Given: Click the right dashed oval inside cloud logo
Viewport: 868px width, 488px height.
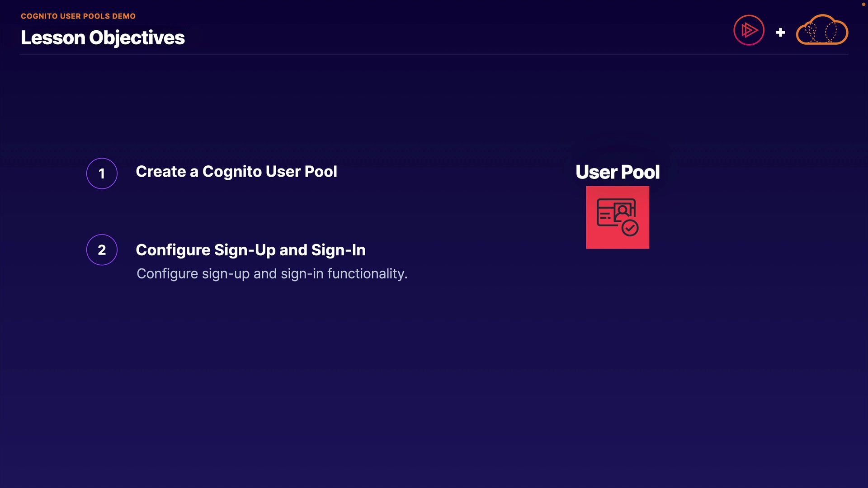Looking at the screenshot, I should click(831, 32).
